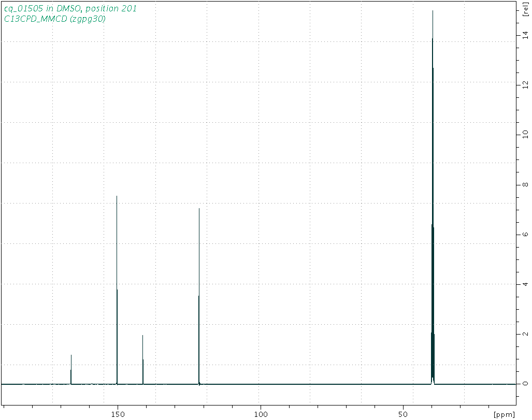Viewport: 532px width, 420px height.
Task: Click the '150' ppm axis label
Action: point(118,414)
